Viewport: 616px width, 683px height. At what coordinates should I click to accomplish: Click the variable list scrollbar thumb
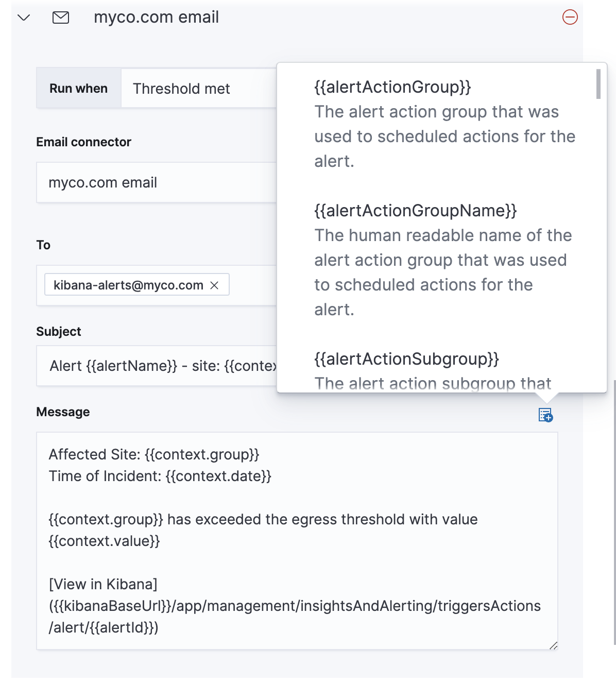pyautogui.click(x=598, y=84)
